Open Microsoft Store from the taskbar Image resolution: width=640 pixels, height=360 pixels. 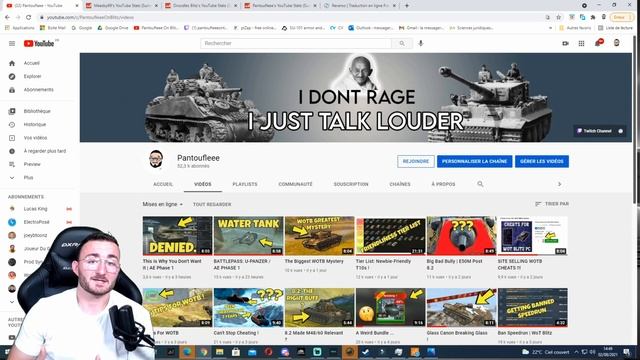pos(236,352)
